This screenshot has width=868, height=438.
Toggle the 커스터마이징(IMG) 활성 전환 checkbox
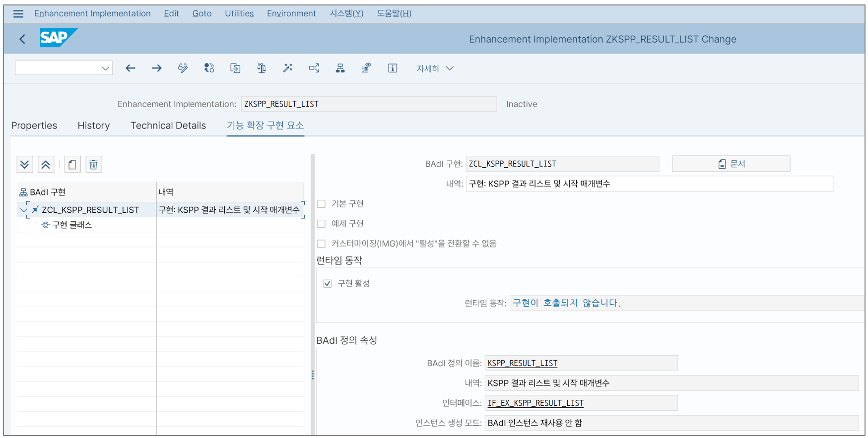pyautogui.click(x=322, y=244)
